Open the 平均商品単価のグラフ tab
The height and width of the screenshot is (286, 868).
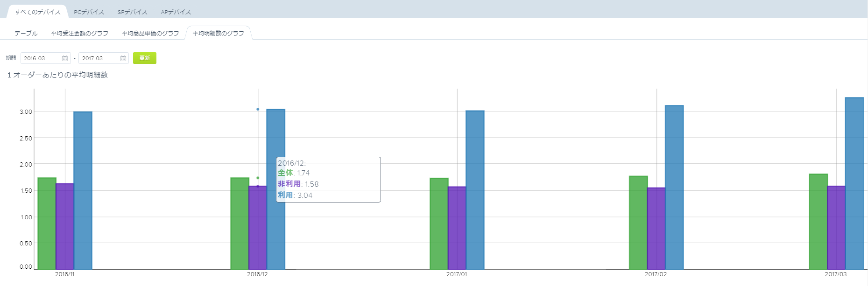point(150,33)
